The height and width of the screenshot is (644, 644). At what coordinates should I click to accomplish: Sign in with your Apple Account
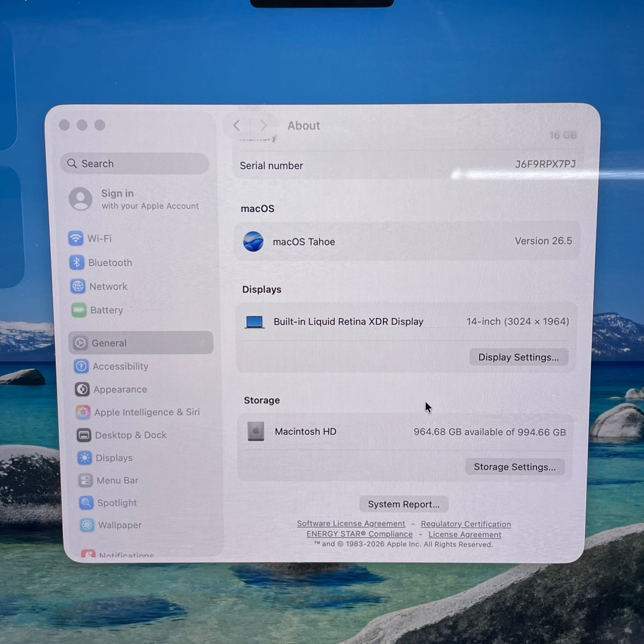(x=134, y=199)
